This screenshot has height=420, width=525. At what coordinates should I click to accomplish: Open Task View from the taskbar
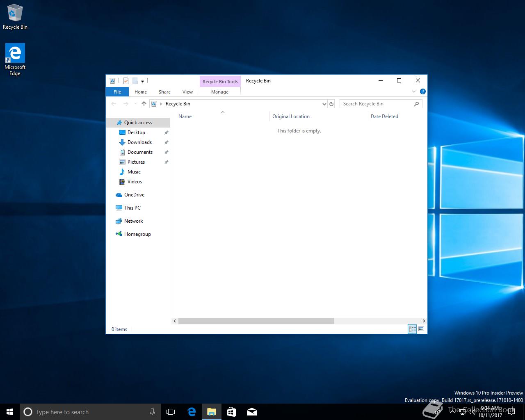[171, 412]
